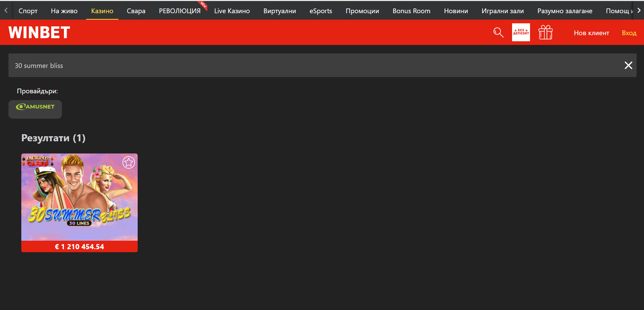Clear the search with X icon

pos(628,65)
